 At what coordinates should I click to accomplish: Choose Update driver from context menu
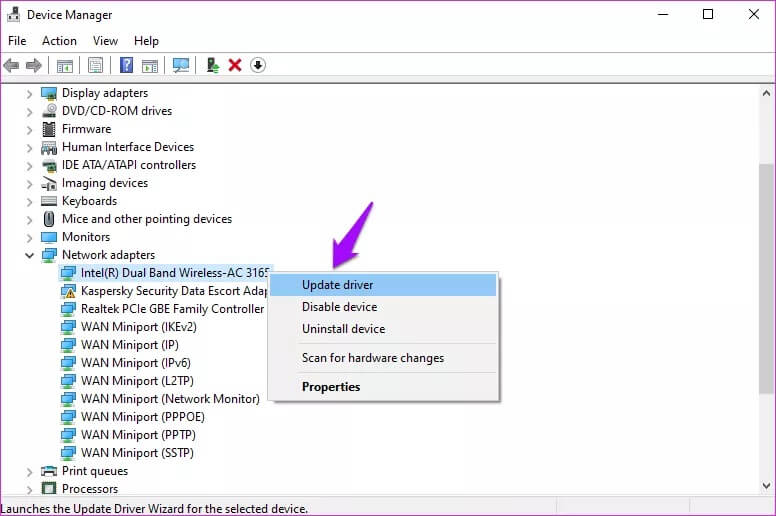pos(383,285)
